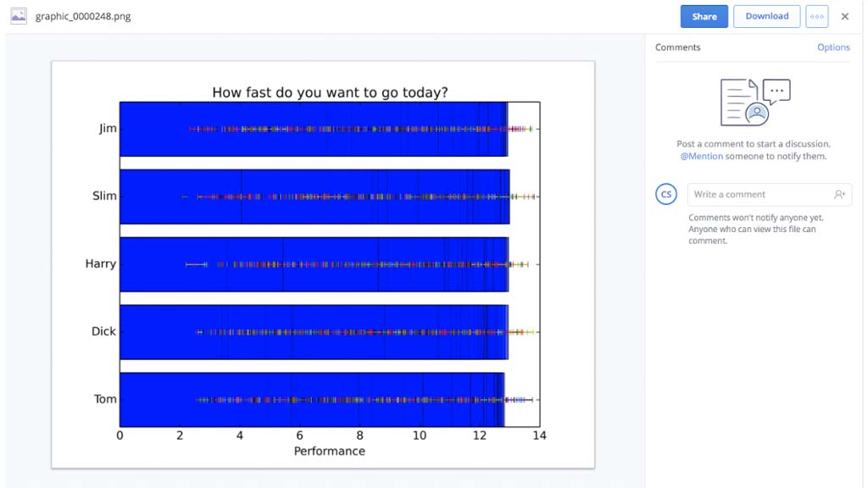Click the comments discussion illustration
The width and height of the screenshot is (868, 488).
click(x=754, y=102)
